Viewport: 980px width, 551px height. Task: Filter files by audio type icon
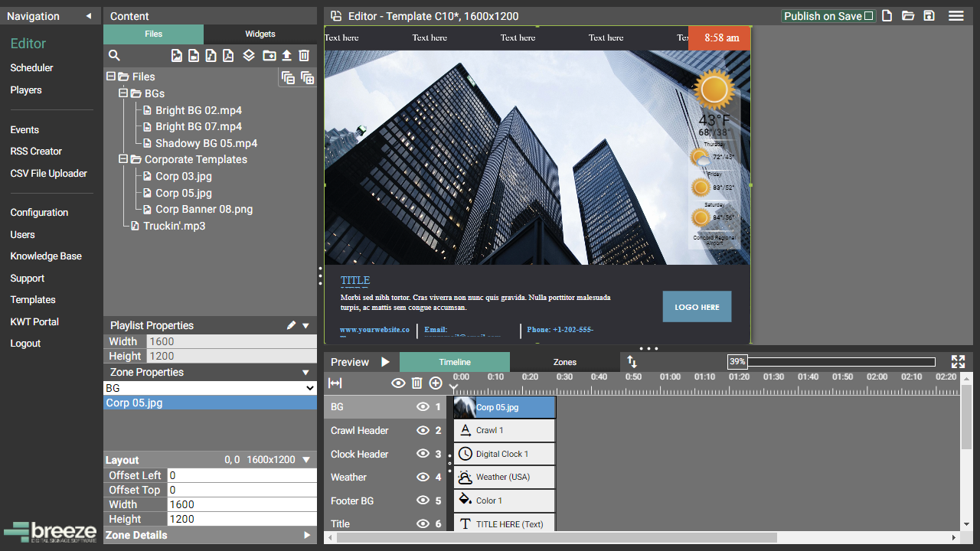211,56
